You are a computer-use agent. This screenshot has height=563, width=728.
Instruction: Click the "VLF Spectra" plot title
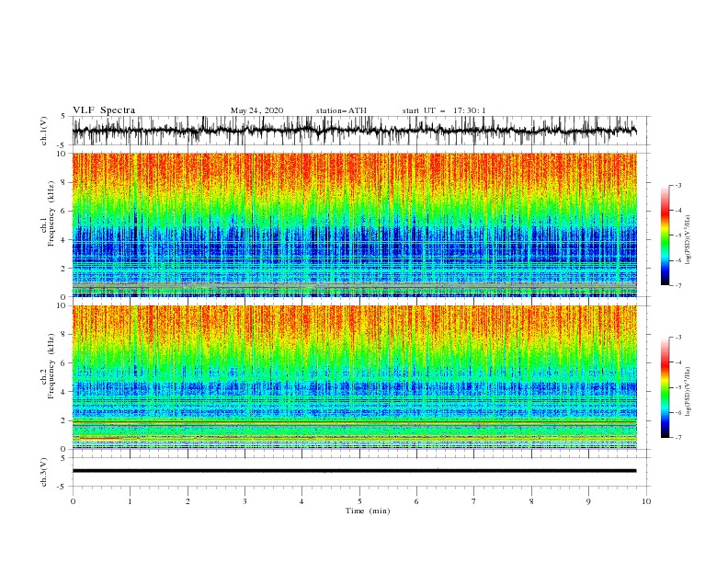(104, 110)
